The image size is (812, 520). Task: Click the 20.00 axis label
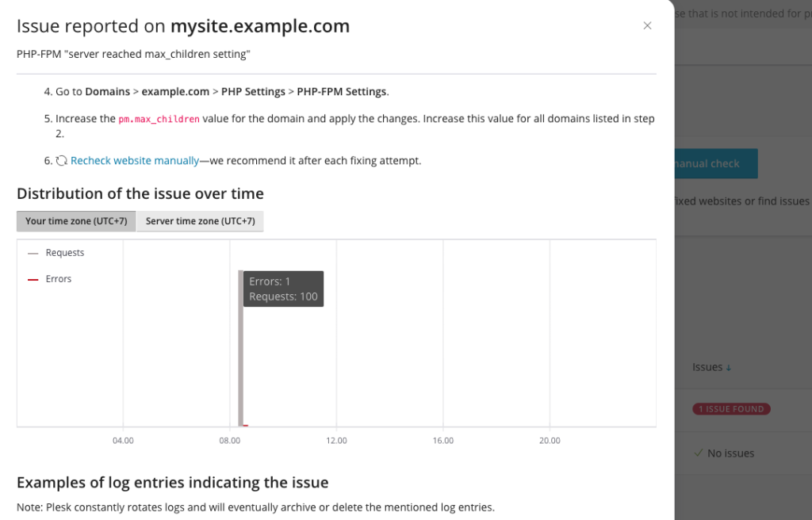click(x=550, y=441)
